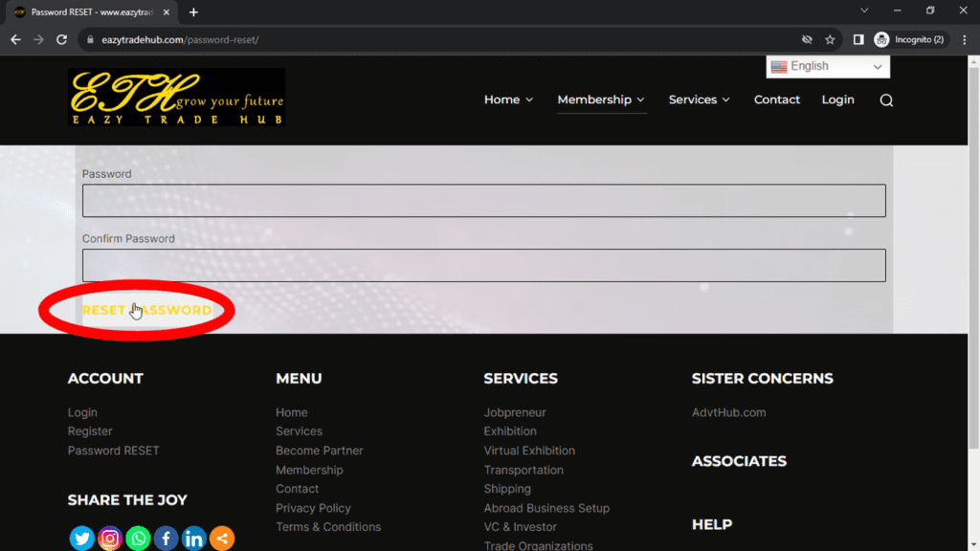Open the English language dropdown
The width and height of the screenshot is (980, 551).
click(x=828, y=67)
